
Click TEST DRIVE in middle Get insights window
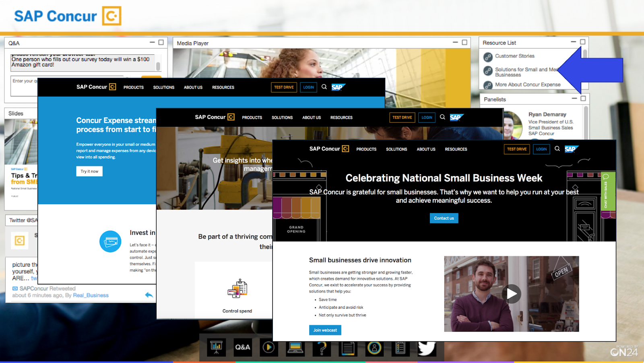coord(402,118)
